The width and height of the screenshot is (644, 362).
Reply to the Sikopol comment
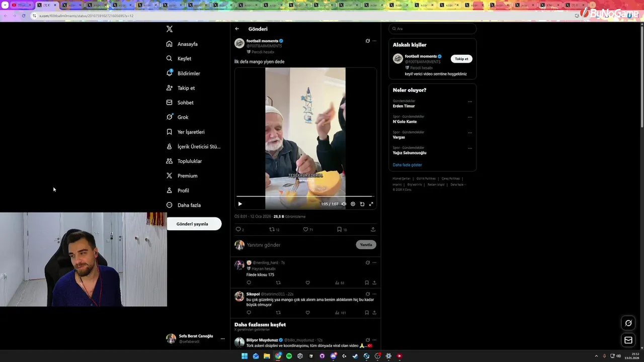pos(249,313)
